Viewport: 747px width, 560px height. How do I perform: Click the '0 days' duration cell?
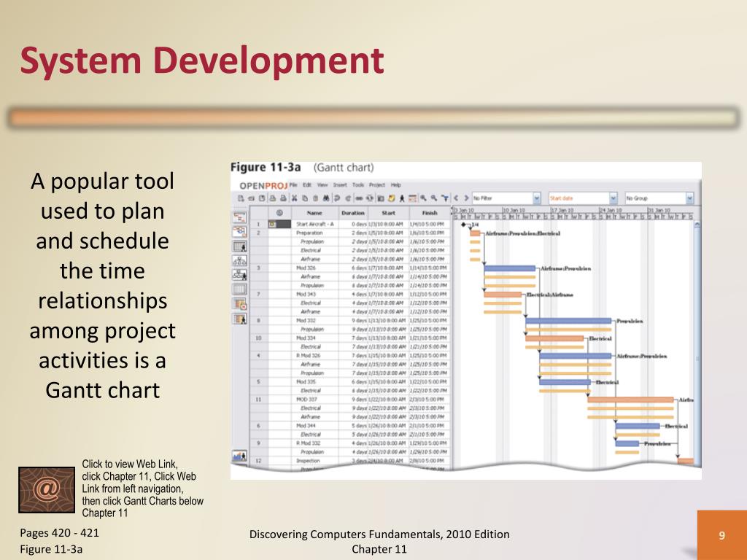click(353, 224)
